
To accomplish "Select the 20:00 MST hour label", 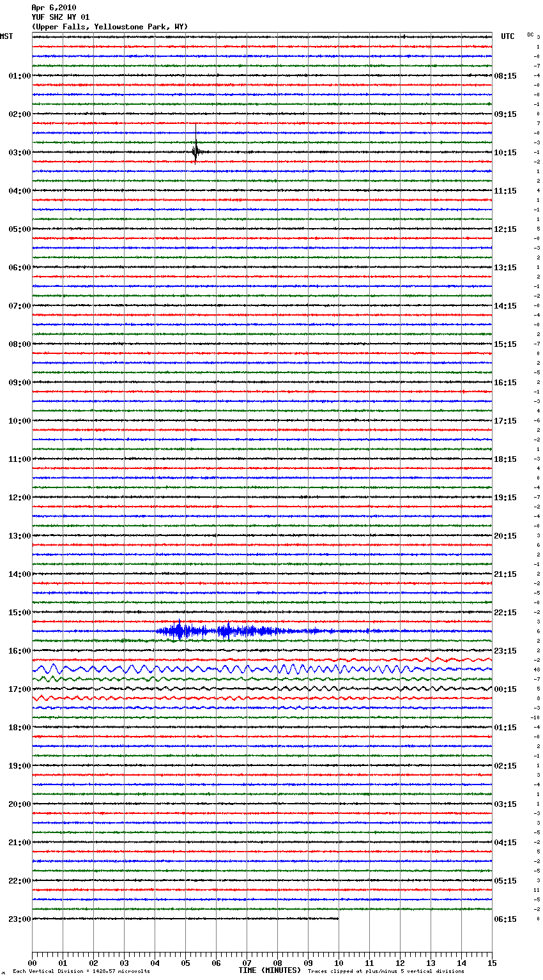I will tap(19, 804).
